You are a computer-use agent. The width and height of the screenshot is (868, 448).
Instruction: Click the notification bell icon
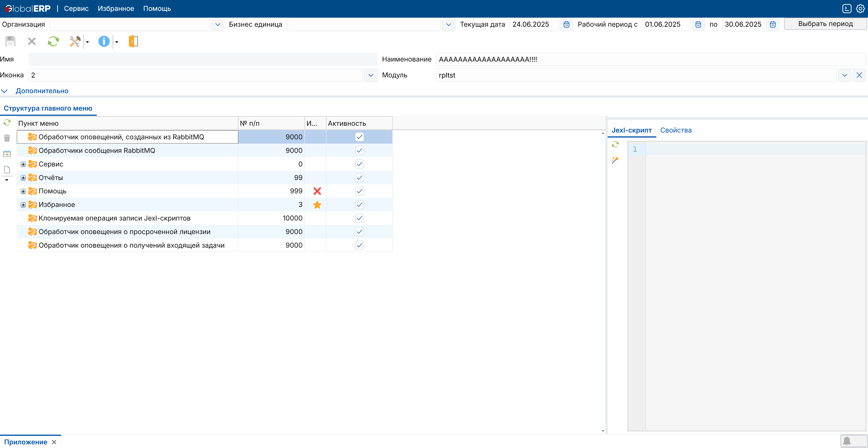click(847, 441)
